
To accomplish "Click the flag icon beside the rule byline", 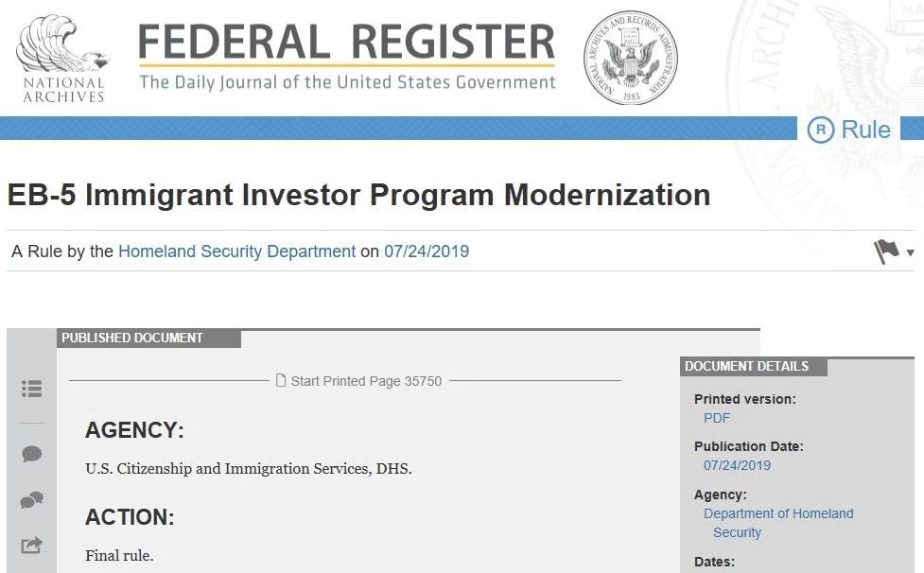I will click(885, 252).
